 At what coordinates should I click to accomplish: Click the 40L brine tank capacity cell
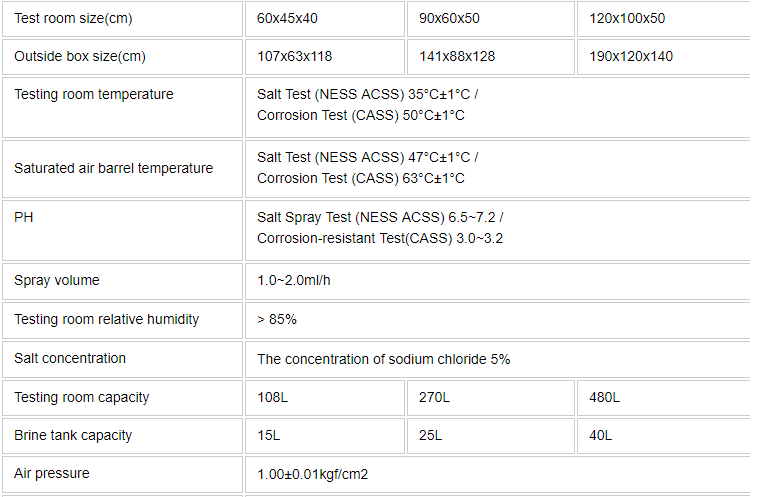click(663, 435)
